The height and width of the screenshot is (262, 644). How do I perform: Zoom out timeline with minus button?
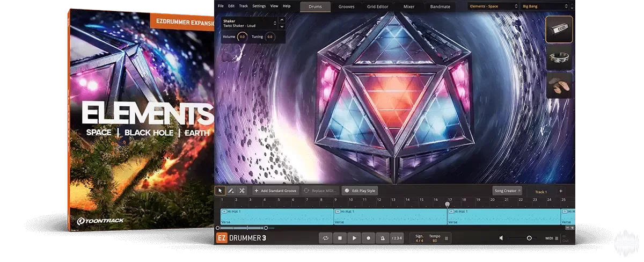click(x=567, y=228)
